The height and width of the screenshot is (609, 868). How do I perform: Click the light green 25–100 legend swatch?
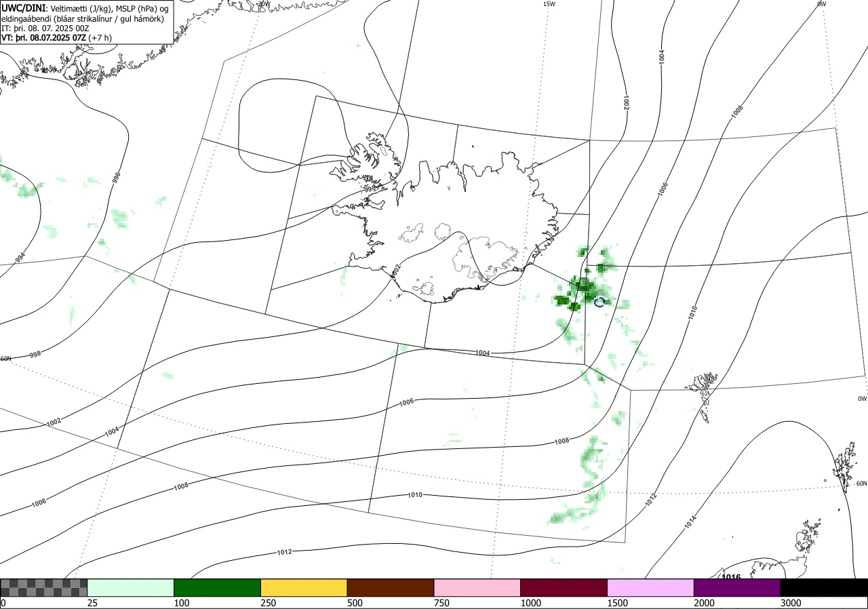pos(131,587)
